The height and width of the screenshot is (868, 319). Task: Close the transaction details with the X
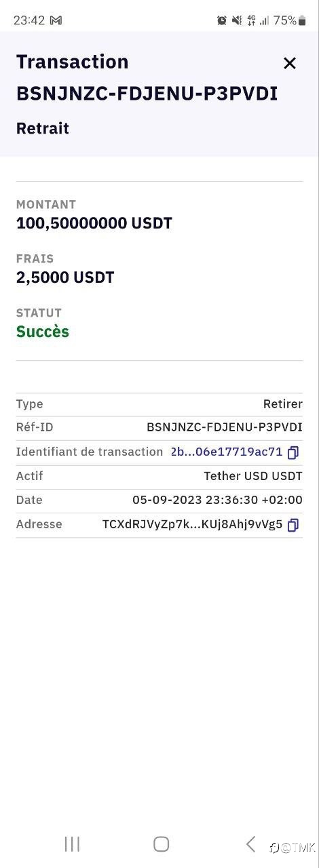[x=290, y=63]
